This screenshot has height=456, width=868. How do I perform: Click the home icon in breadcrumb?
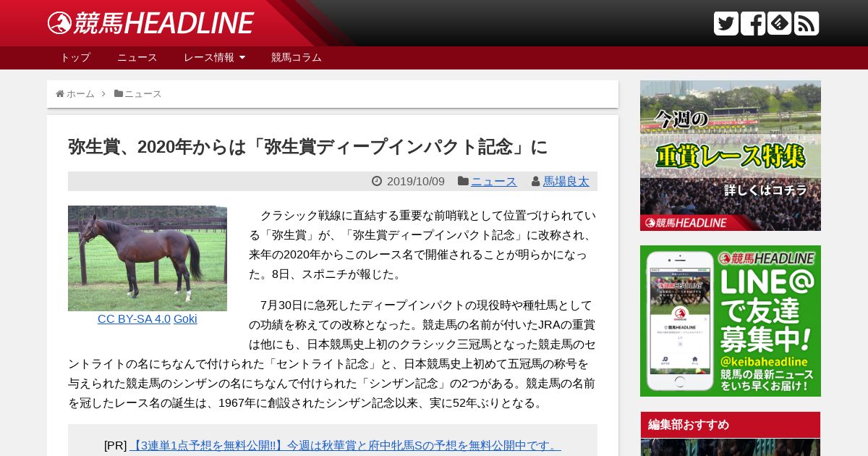click(x=60, y=93)
